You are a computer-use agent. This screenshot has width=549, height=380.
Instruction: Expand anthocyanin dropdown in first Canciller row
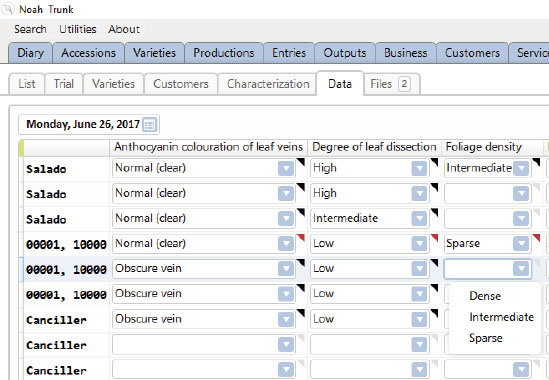(x=286, y=319)
